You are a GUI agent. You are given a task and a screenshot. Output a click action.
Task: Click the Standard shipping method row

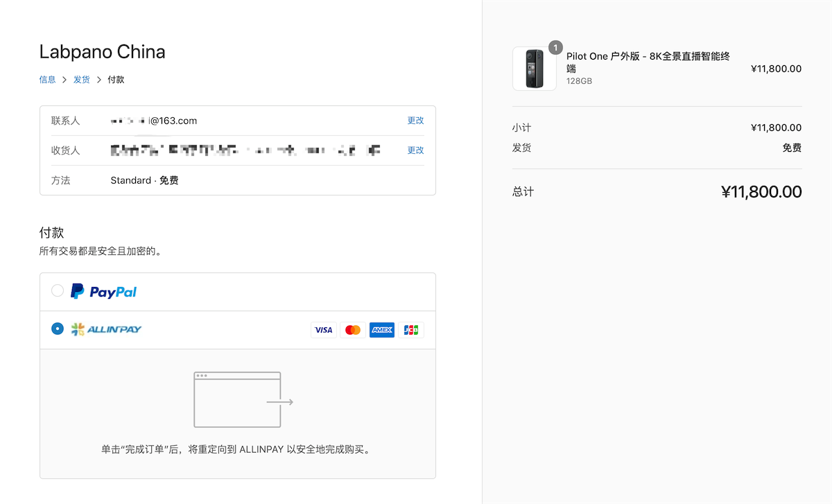click(144, 180)
